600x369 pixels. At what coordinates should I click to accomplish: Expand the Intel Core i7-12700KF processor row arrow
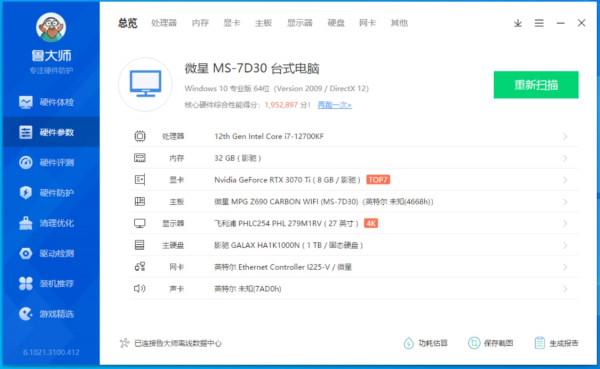click(x=565, y=136)
